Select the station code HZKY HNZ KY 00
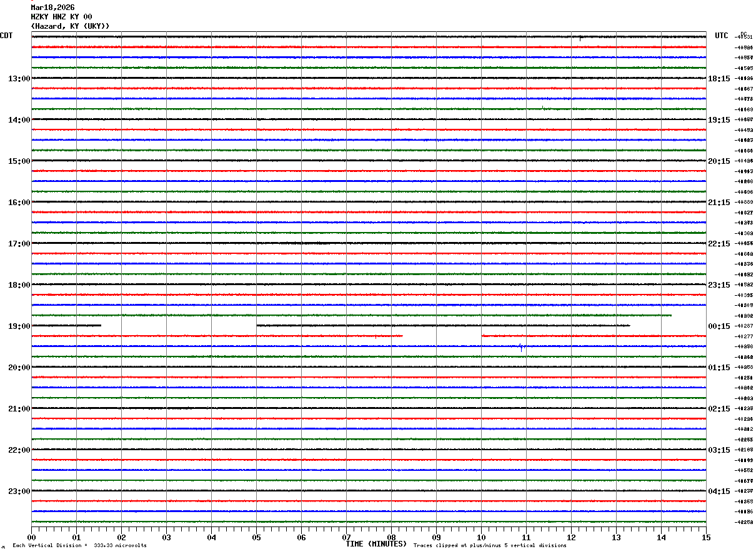Viewport: 756px width, 554px height. (x=61, y=17)
